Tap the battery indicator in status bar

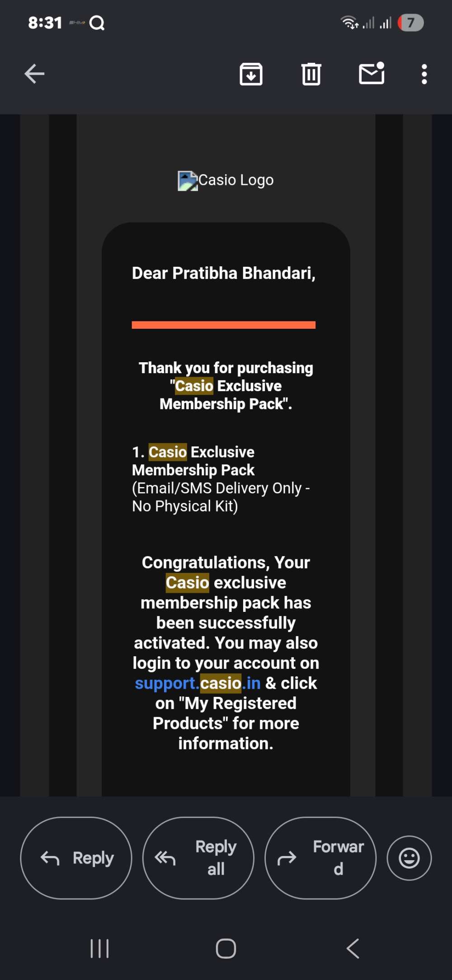[410, 23]
